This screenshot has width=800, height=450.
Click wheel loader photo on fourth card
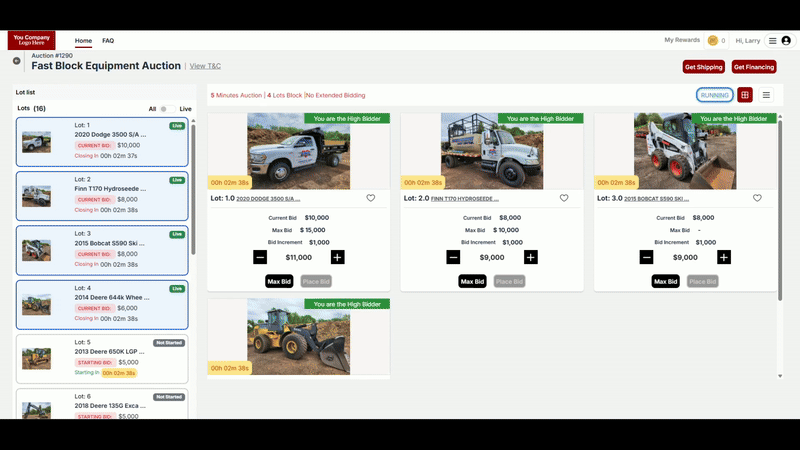click(x=298, y=337)
